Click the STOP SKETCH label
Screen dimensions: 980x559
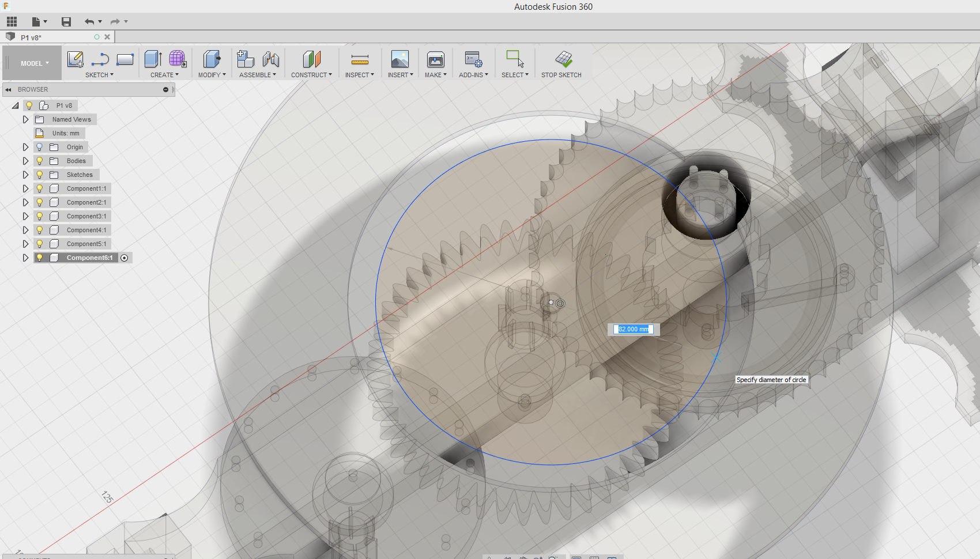[x=561, y=75]
